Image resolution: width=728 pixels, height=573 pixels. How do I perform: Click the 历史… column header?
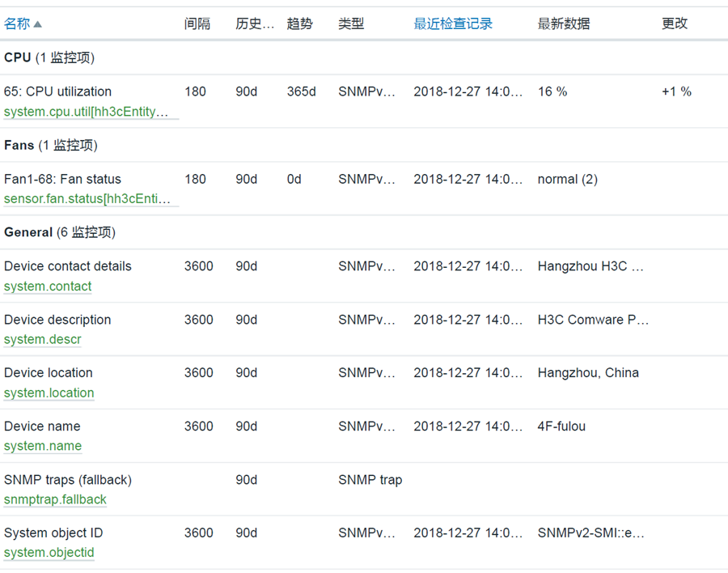(255, 23)
